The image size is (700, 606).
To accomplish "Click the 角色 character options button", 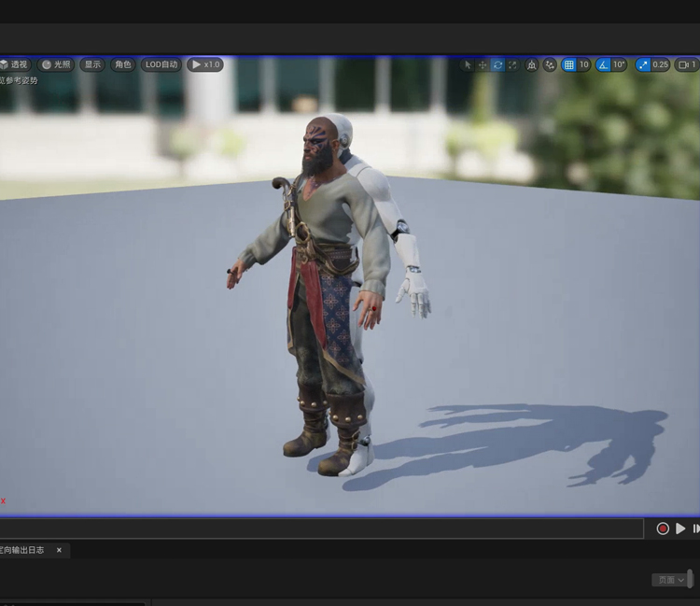I will coord(122,64).
